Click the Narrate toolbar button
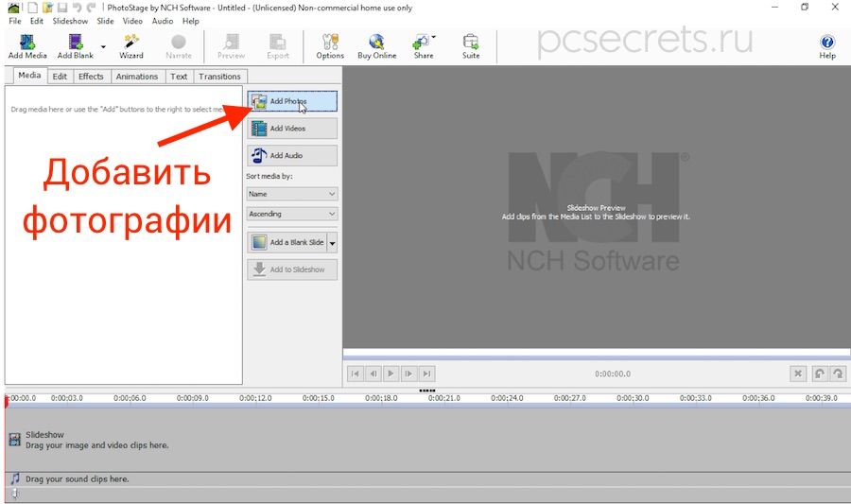 click(x=179, y=46)
